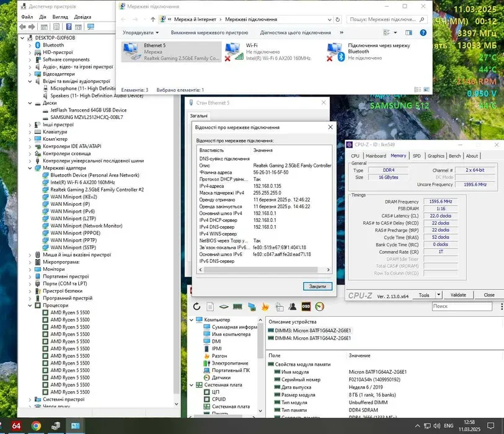Click the Tools button in CPU-Z
The image size is (504, 434).
click(x=423, y=294)
